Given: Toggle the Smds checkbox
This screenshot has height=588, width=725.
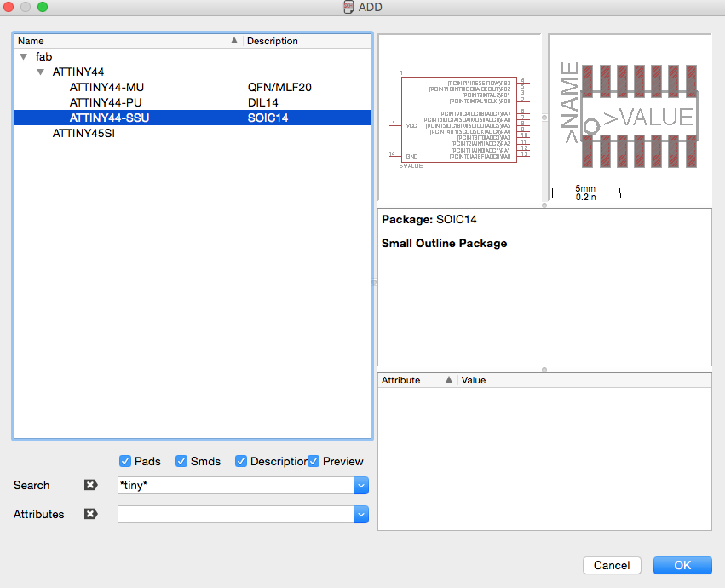Looking at the screenshot, I should pyautogui.click(x=181, y=461).
